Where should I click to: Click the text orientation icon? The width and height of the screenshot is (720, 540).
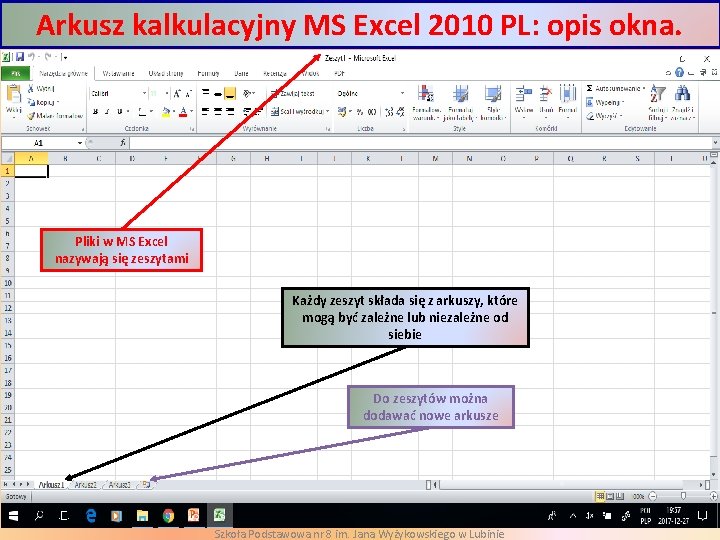[x=248, y=93]
